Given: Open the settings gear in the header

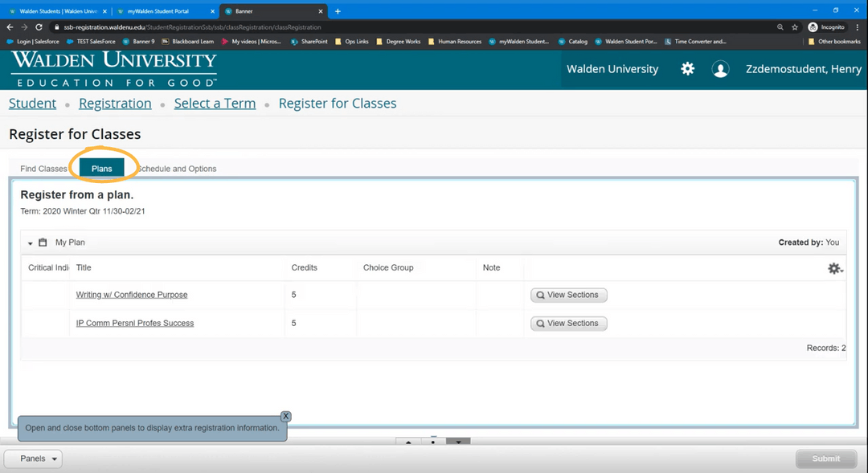Looking at the screenshot, I should coord(687,69).
